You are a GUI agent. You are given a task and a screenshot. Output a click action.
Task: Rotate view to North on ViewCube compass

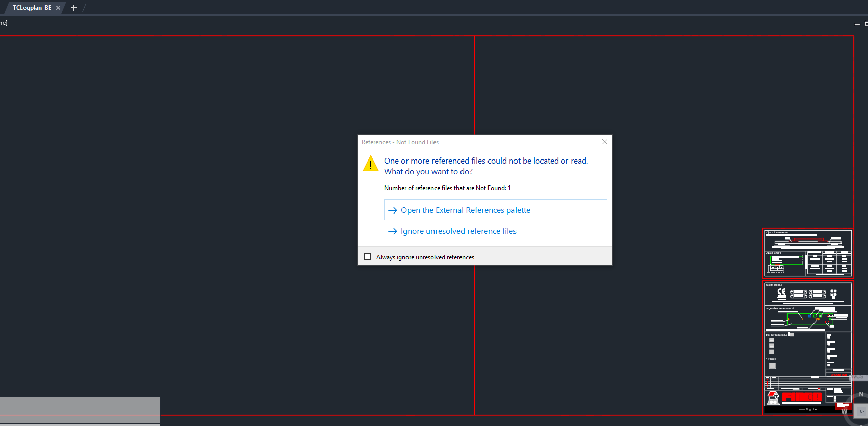861,394
